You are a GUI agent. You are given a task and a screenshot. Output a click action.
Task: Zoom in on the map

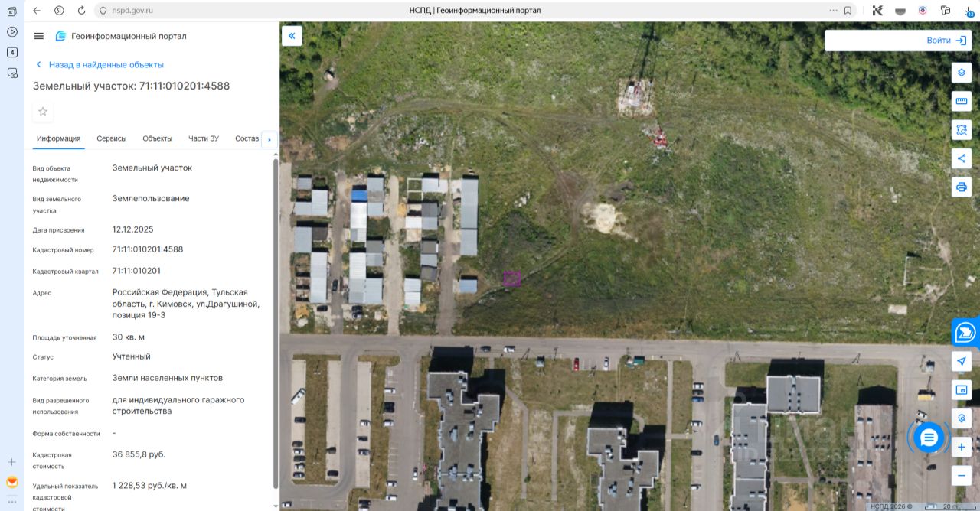point(962,447)
